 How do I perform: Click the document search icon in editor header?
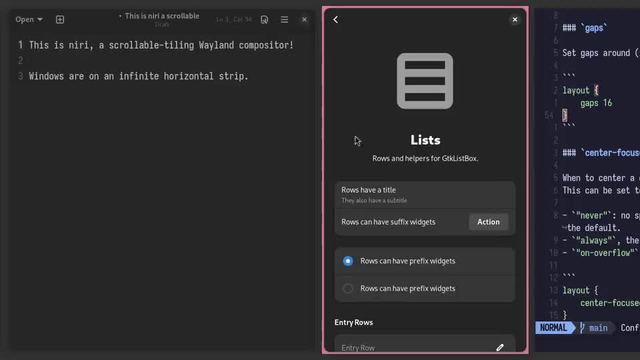click(x=264, y=20)
